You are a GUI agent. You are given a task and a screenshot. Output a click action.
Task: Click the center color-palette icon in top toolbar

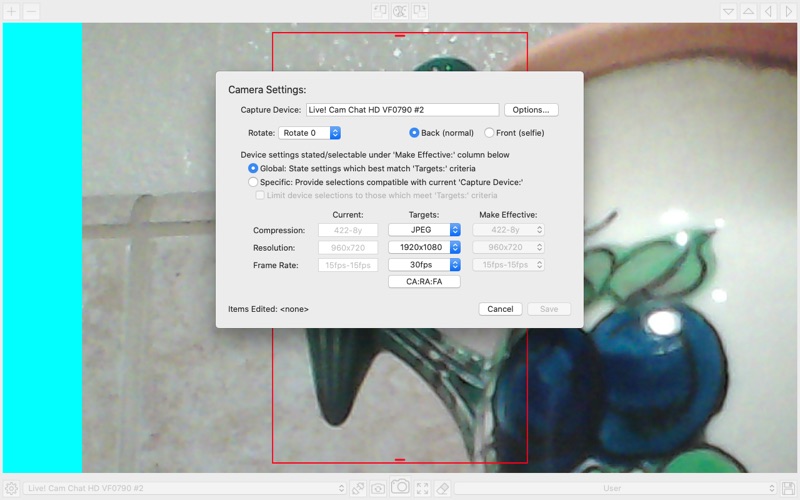400,11
